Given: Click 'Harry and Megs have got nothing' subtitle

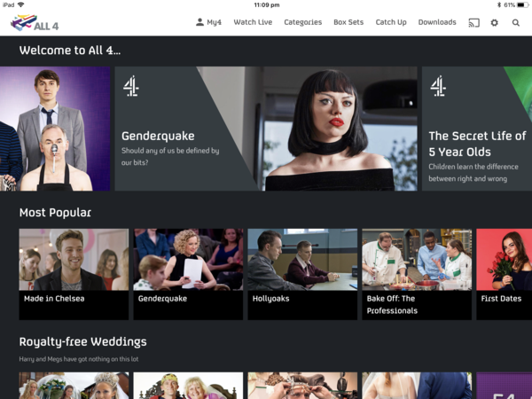Looking at the screenshot, I should point(79,359).
